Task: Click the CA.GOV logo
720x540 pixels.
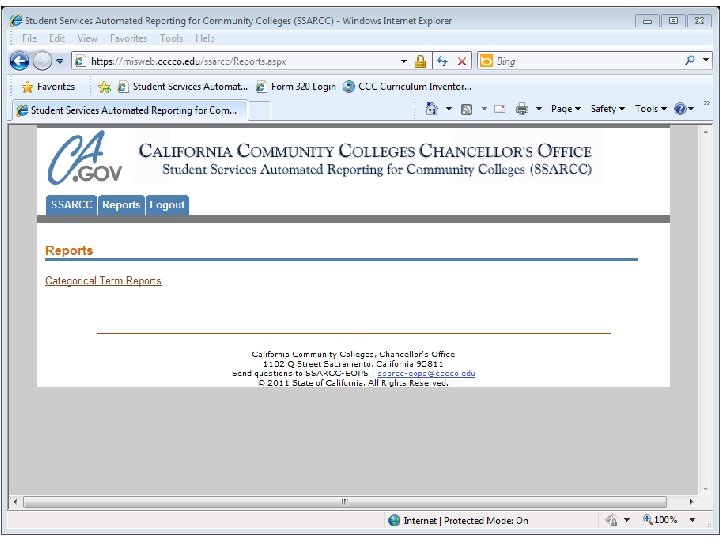Action: tap(85, 158)
